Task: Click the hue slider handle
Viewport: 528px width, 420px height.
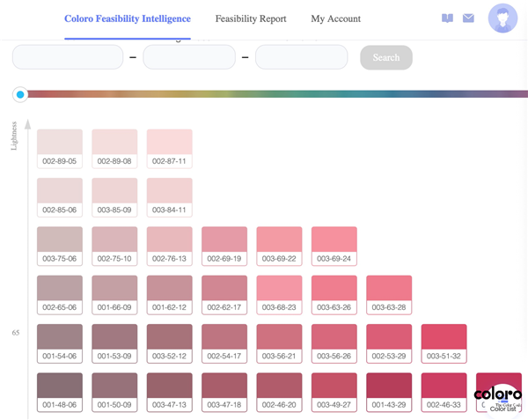Action: coord(20,94)
